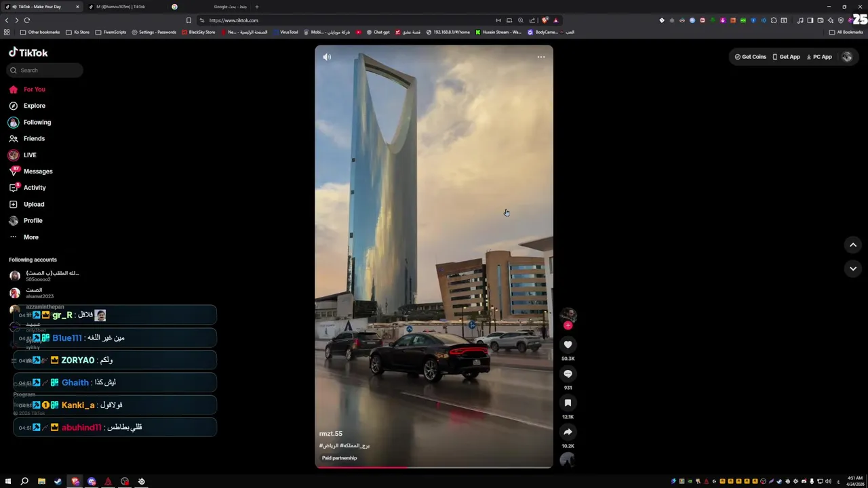Open the Chat gpt bookmark

(378, 32)
